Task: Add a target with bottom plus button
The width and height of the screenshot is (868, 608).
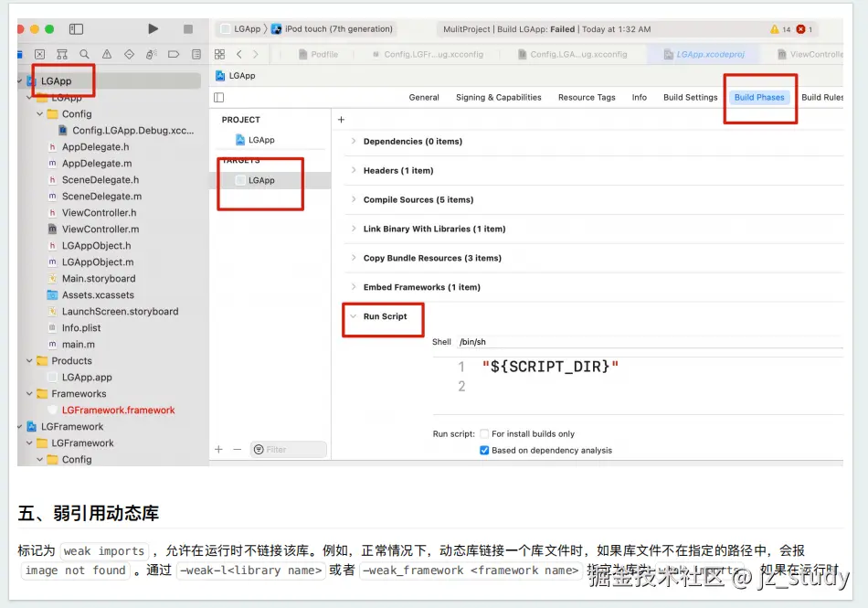Action: click(218, 449)
